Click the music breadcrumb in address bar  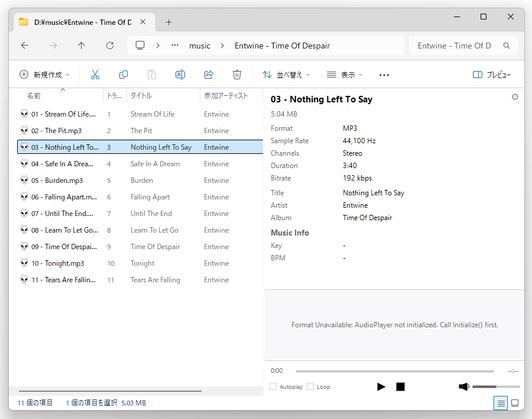[x=200, y=46]
